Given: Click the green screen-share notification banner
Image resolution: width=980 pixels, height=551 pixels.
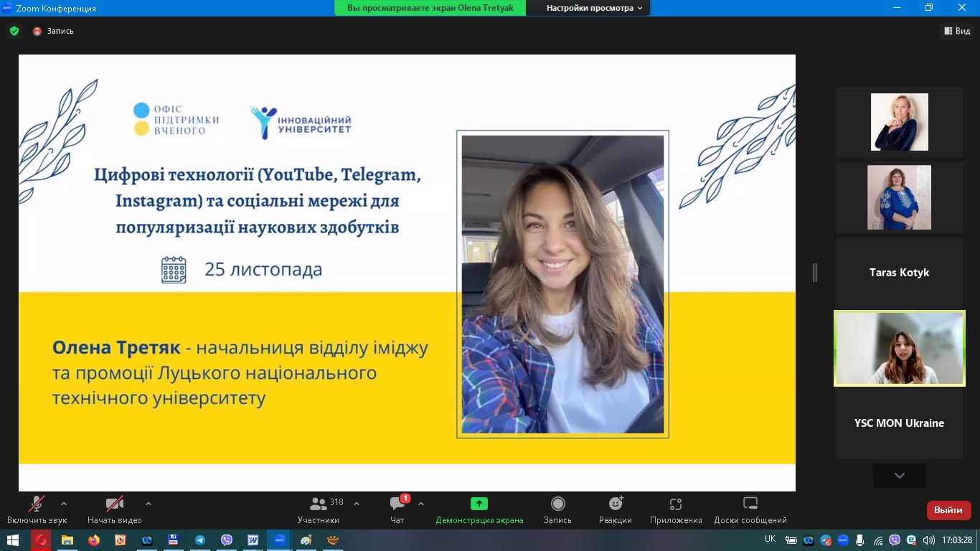Looking at the screenshot, I should point(430,8).
